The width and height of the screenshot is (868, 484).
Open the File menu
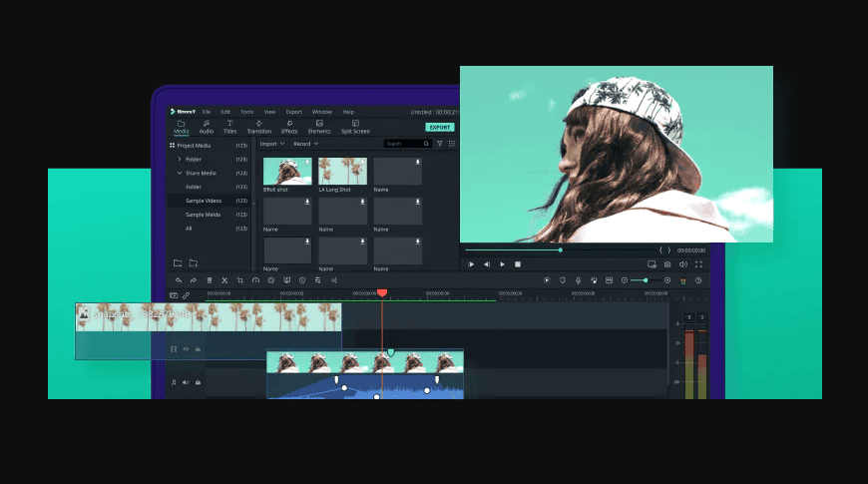(207, 112)
